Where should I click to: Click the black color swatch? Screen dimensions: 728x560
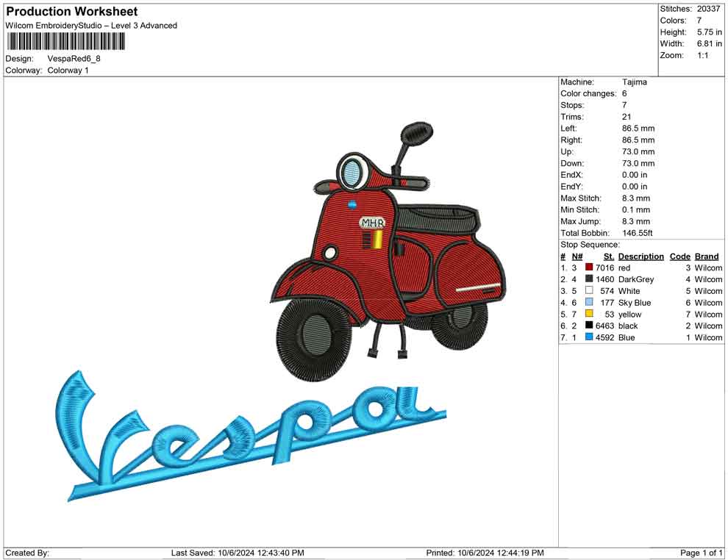tap(589, 326)
